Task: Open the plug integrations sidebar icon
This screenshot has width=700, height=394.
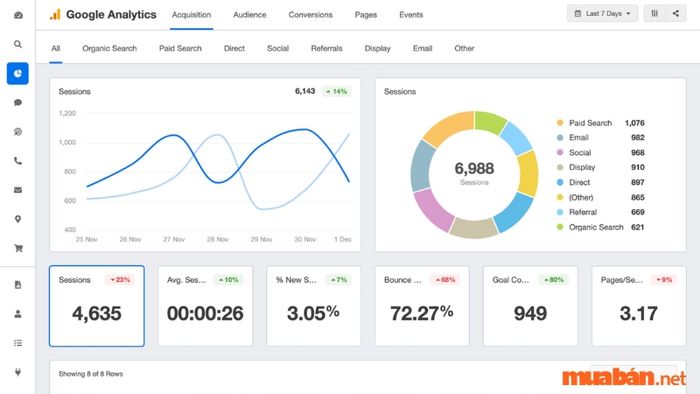Action: click(18, 372)
